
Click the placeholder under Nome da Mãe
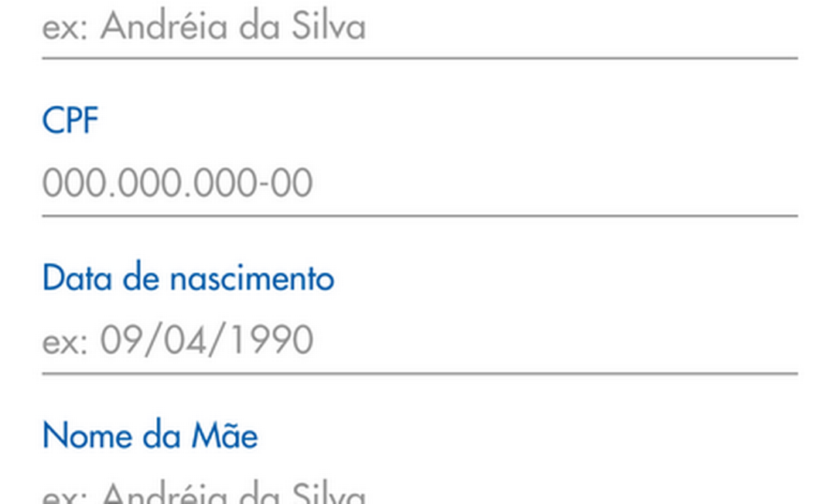203,493
